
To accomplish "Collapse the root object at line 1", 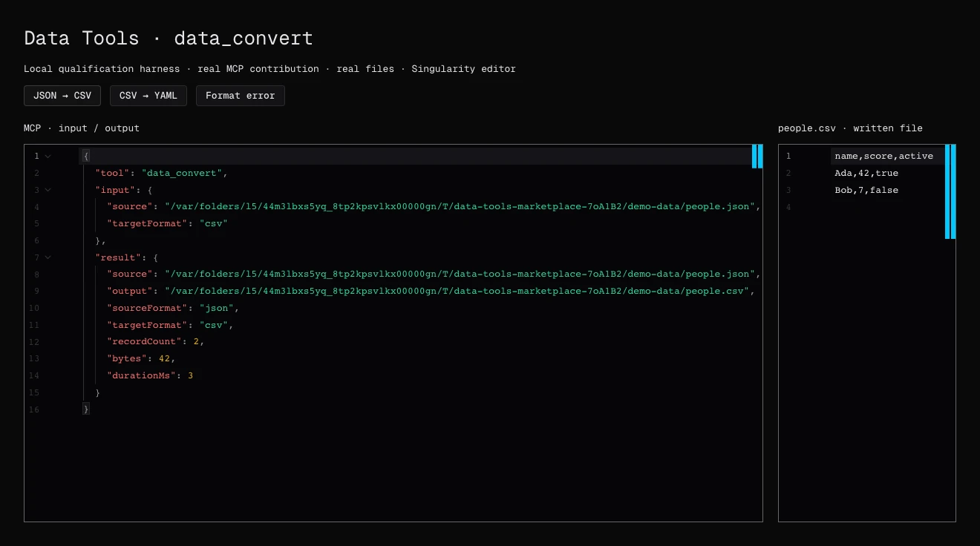I will point(48,157).
